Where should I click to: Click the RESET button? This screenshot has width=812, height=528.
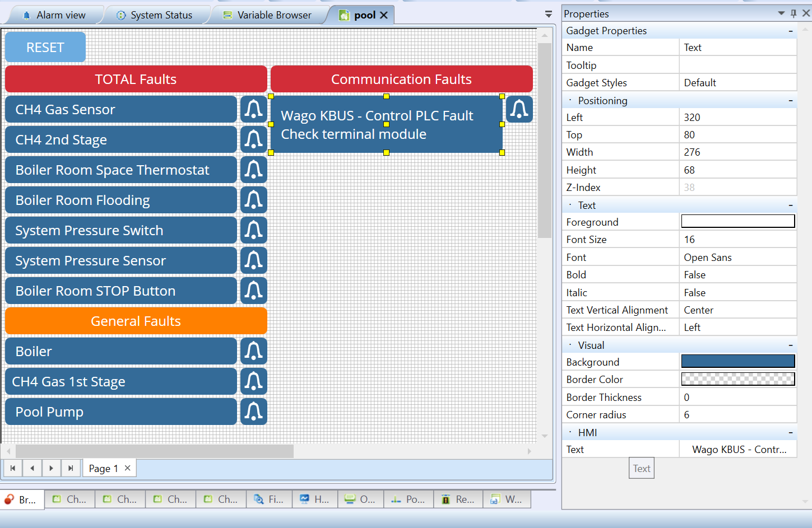coord(45,47)
